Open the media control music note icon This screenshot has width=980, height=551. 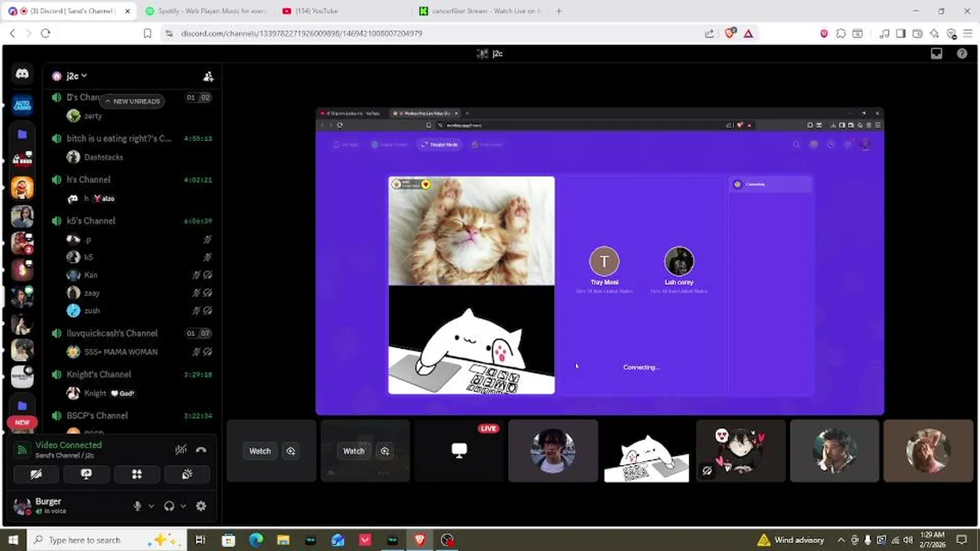coord(884,34)
